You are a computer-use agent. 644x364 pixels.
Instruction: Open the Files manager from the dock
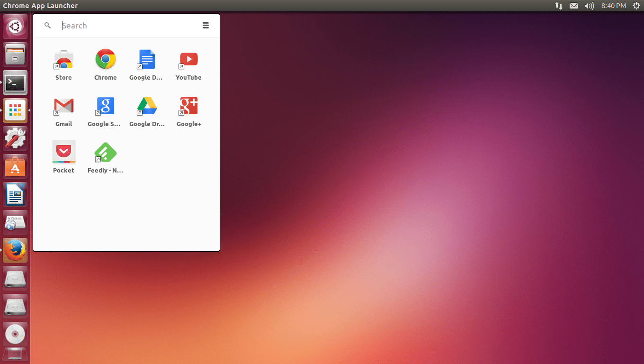click(x=15, y=55)
